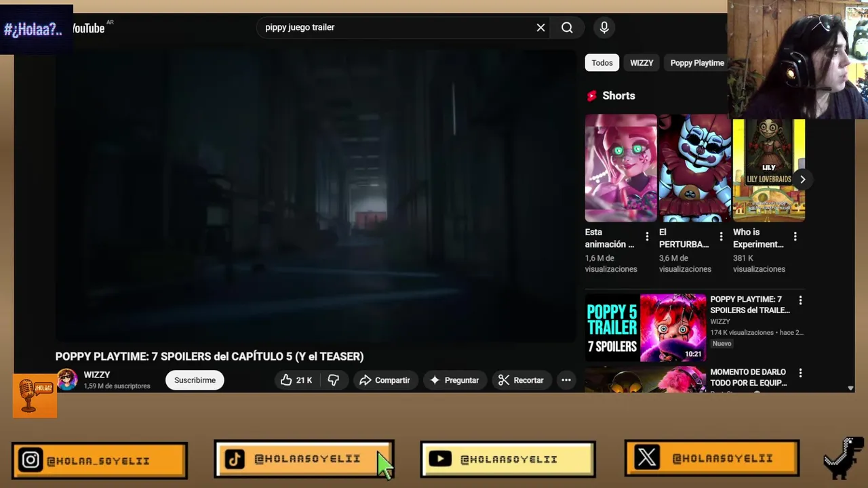Viewport: 868px width, 488px height.
Task: Click the magnifier search icon
Action: coord(567,28)
